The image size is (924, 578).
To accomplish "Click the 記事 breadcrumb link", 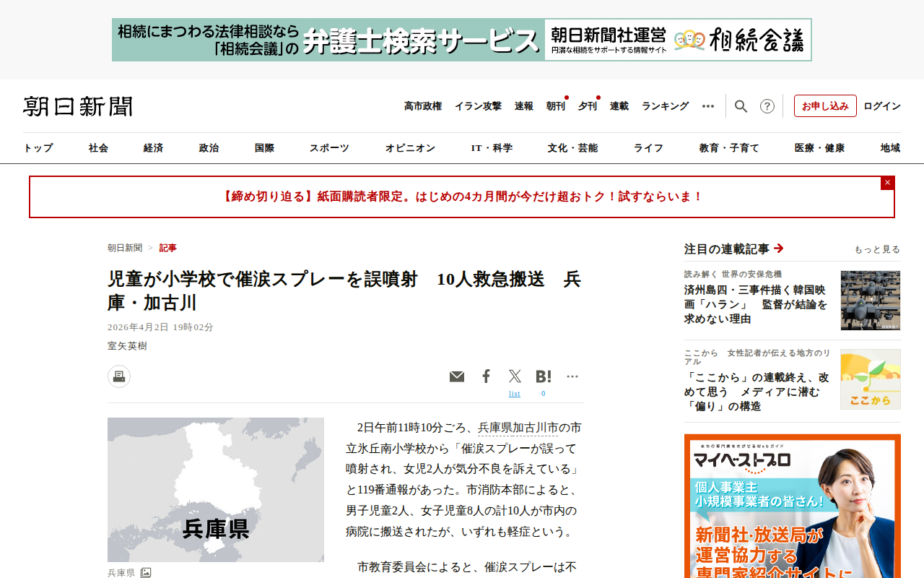I will click(167, 248).
